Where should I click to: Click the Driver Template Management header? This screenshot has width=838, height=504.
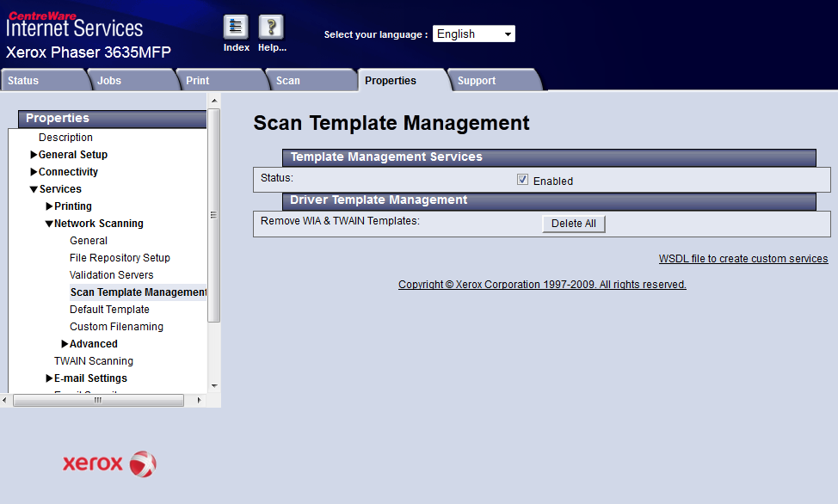pyautogui.click(x=549, y=201)
